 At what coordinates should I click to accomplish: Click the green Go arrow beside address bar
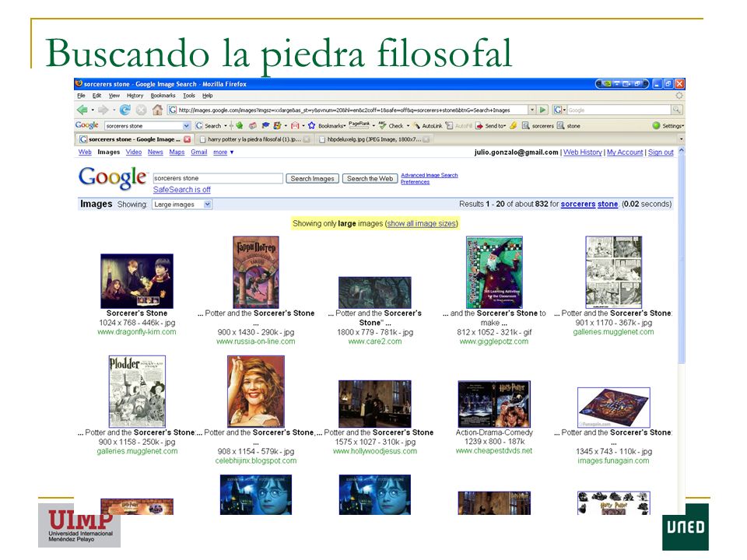(x=542, y=110)
